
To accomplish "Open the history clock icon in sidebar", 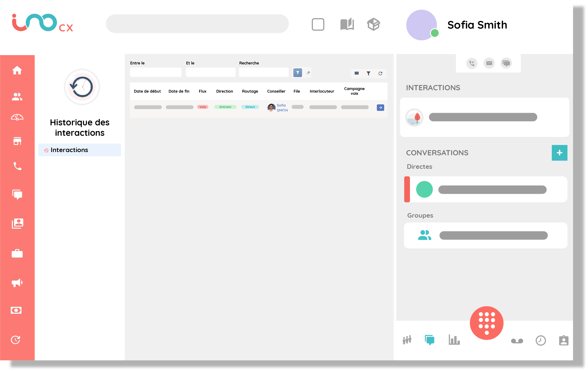I will click(x=16, y=340).
